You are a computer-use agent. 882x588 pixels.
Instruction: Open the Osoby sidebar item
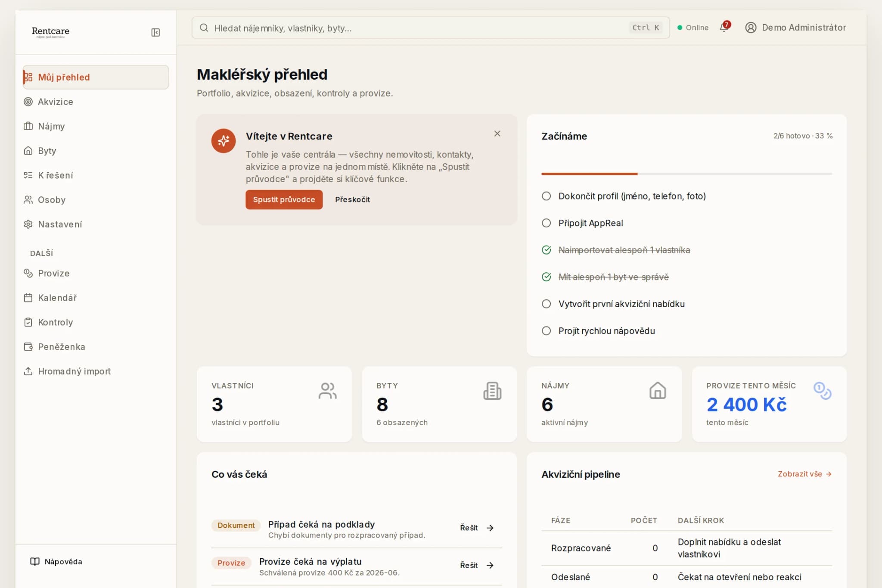point(96,200)
